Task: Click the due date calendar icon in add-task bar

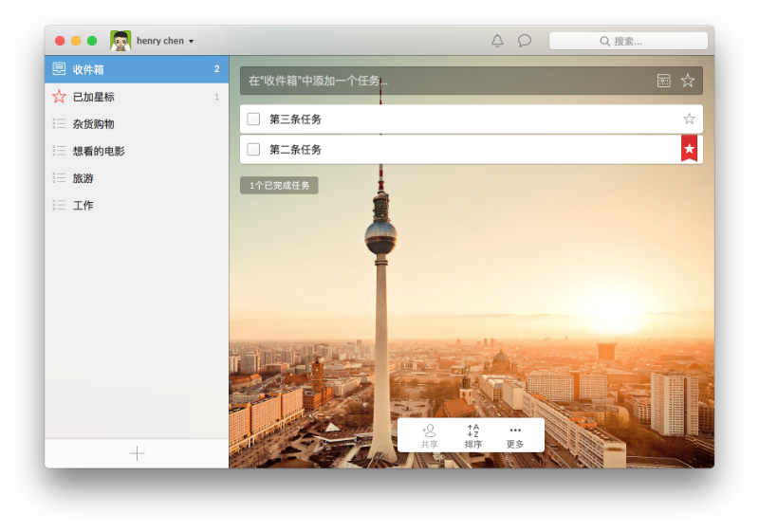Action: [x=664, y=81]
